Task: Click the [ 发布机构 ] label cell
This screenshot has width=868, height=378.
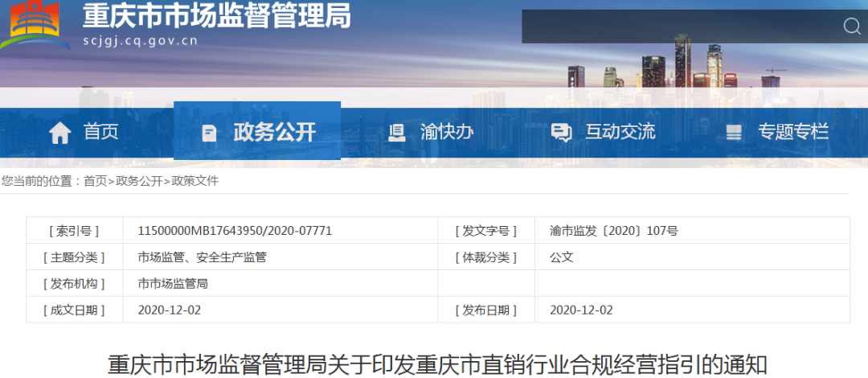Action: (x=74, y=284)
